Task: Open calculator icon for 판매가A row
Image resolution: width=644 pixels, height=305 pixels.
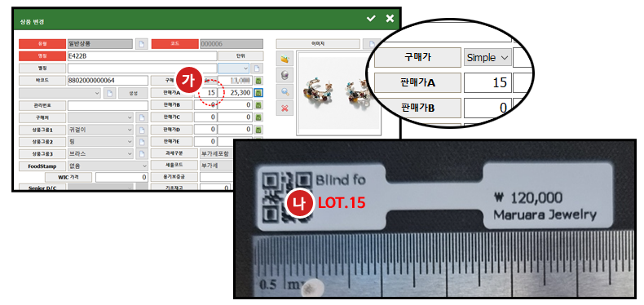Action: point(258,93)
